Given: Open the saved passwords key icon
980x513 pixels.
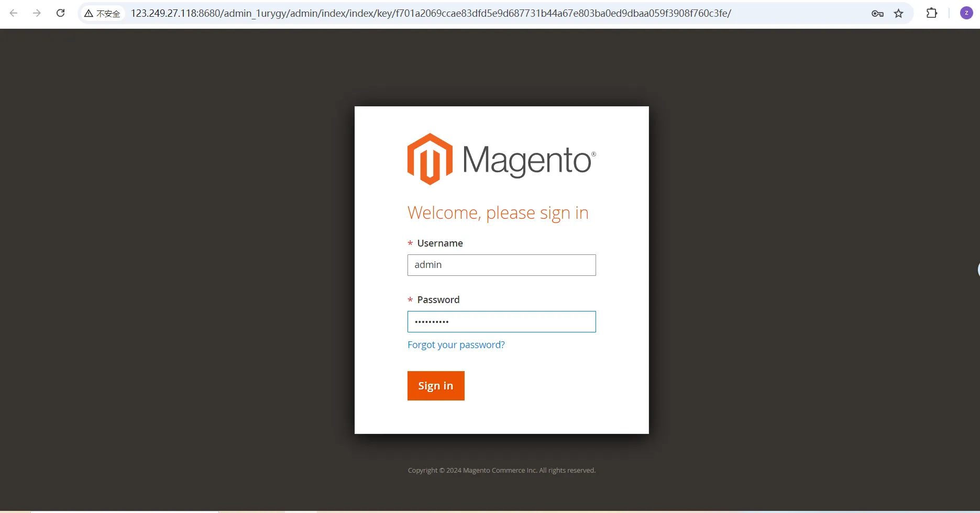Looking at the screenshot, I should (877, 14).
